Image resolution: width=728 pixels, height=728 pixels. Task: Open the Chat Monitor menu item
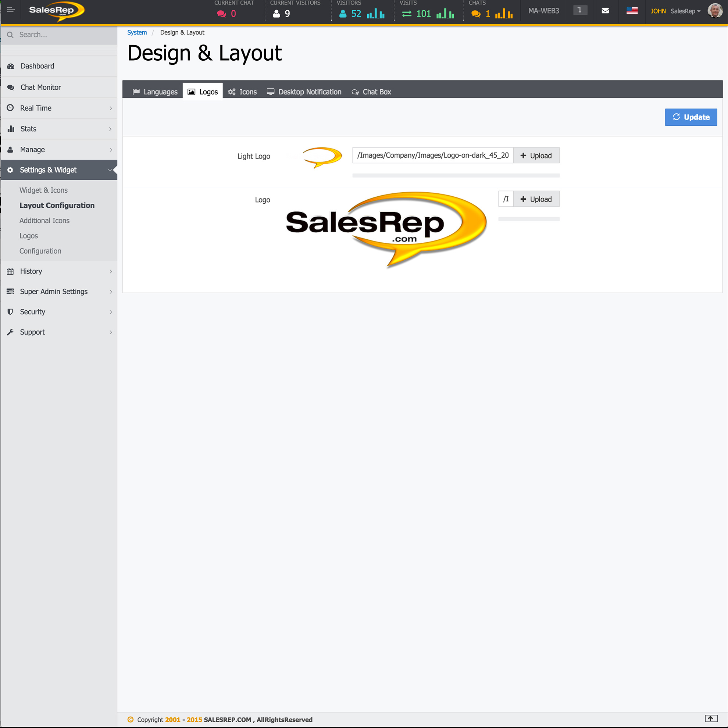pyautogui.click(x=59, y=88)
